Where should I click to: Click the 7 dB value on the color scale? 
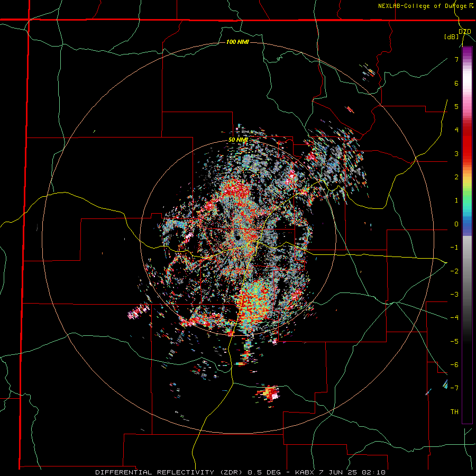point(456,59)
